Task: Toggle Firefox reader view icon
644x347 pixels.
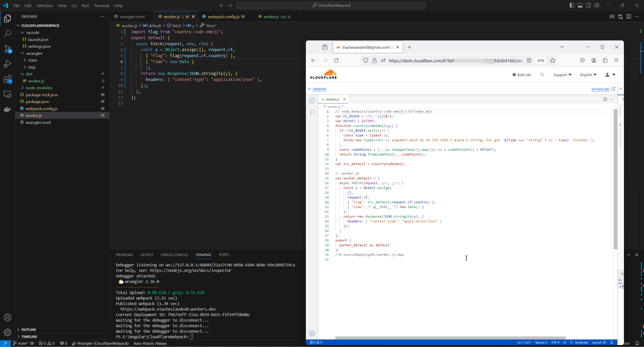Action: click(x=529, y=61)
